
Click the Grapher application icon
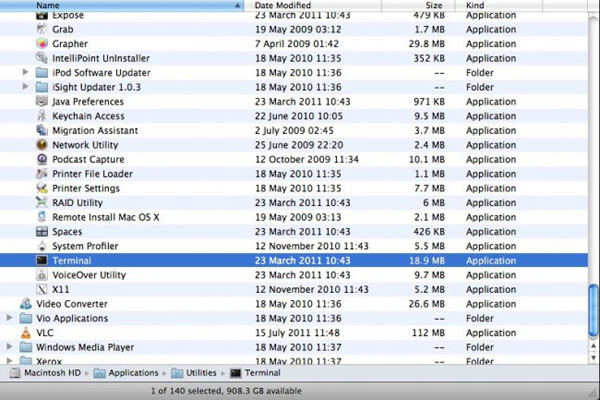[41, 44]
